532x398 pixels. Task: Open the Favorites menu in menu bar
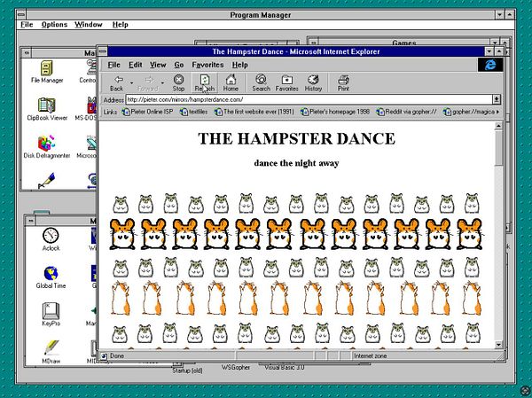[207, 65]
